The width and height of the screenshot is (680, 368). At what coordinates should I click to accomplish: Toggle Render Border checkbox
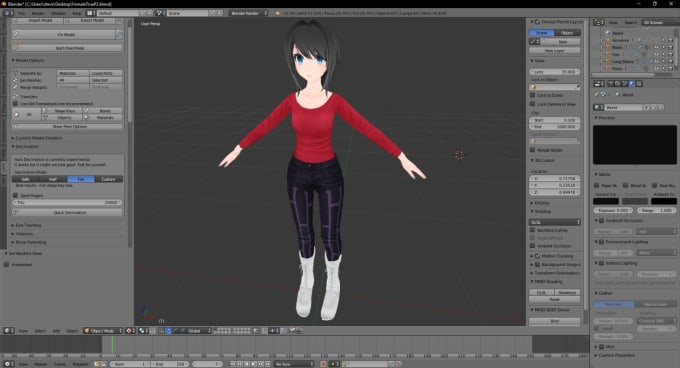tap(532, 150)
